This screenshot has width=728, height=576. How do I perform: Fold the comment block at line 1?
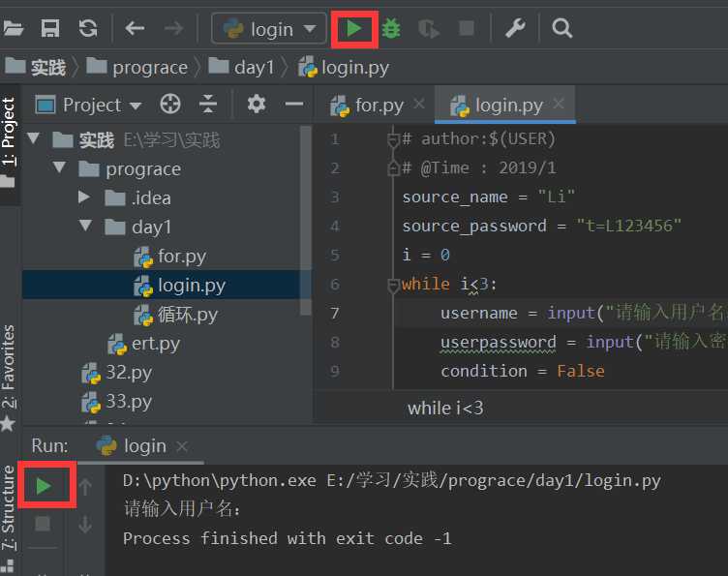393,139
